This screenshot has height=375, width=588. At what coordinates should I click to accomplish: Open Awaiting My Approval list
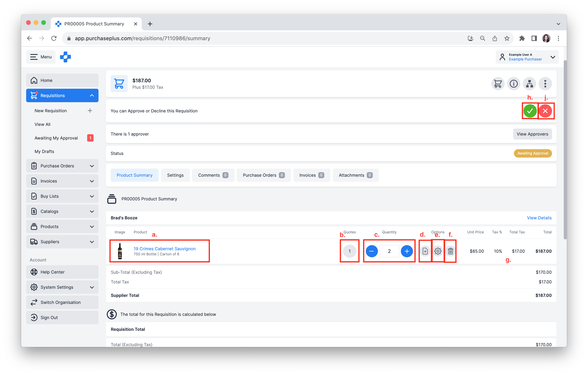point(56,138)
